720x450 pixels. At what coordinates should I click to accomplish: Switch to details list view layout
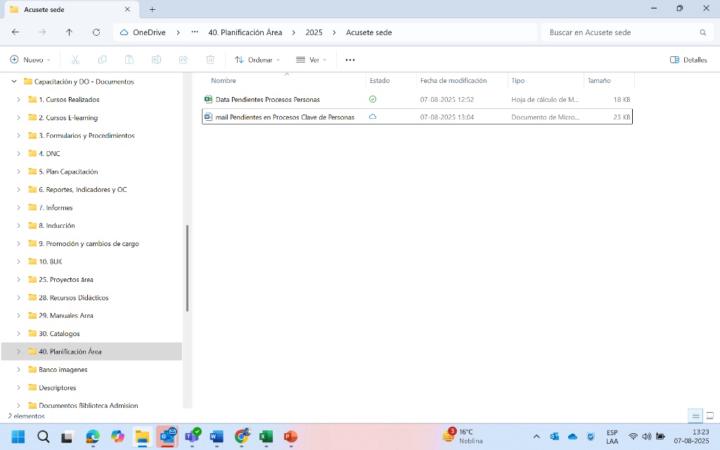tap(695, 415)
